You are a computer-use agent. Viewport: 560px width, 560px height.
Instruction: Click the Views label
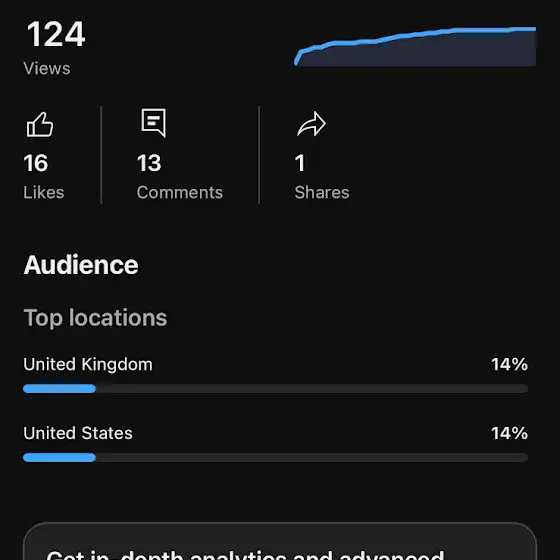click(x=47, y=68)
